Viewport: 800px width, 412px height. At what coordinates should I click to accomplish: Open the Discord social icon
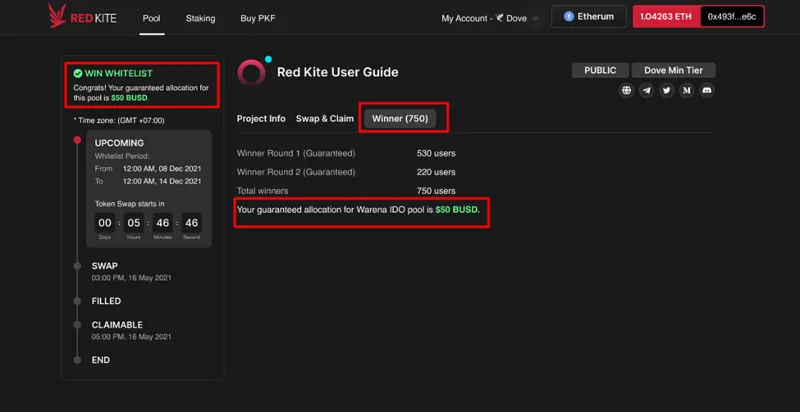(707, 90)
